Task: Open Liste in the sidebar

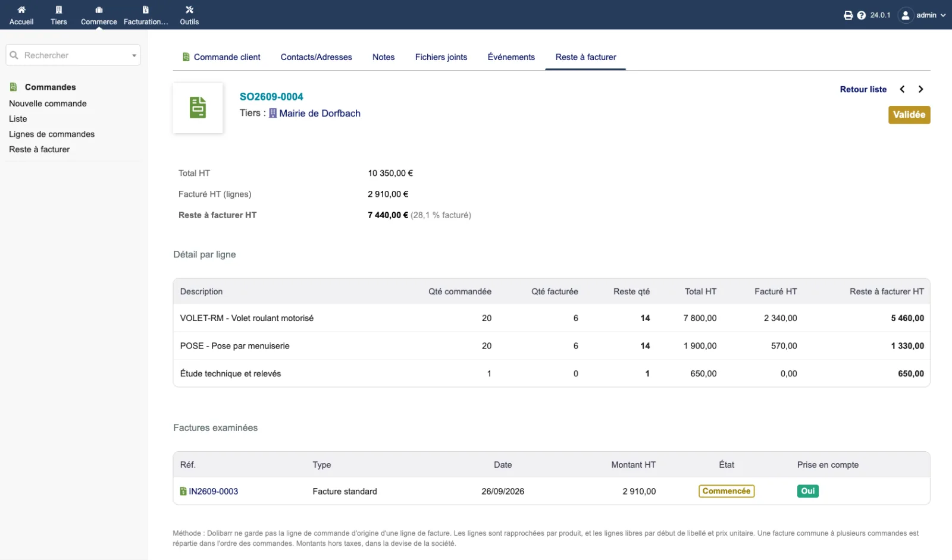Action: (18, 119)
